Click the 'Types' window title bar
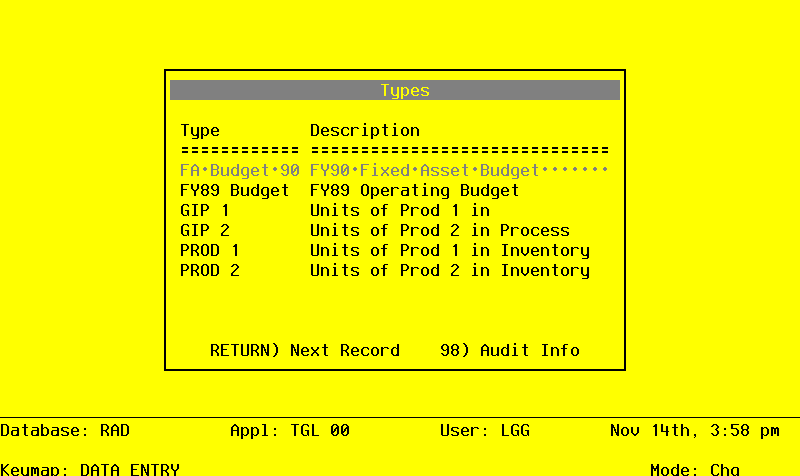Screen dimensions: 800x476 (x=395, y=90)
